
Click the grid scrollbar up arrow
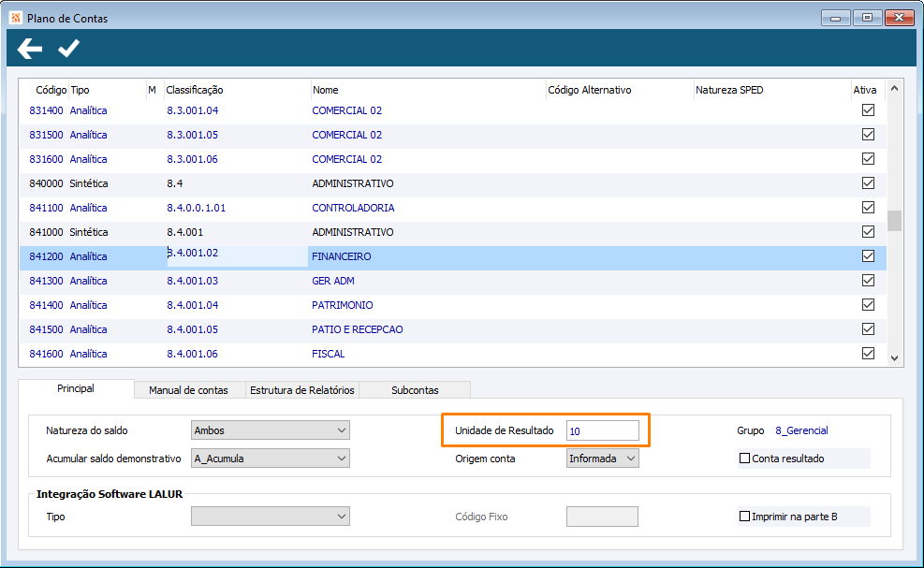[x=895, y=88]
